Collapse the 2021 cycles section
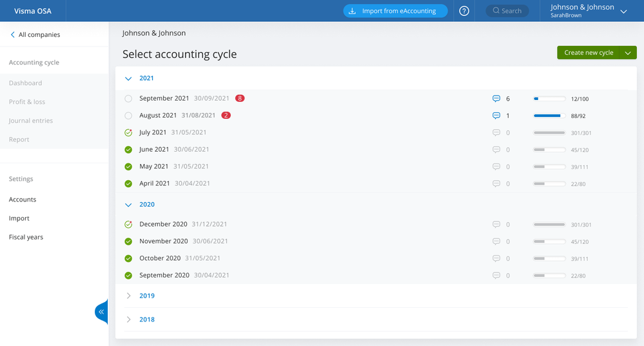Screen dimensions: 644x346 point(128,78)
